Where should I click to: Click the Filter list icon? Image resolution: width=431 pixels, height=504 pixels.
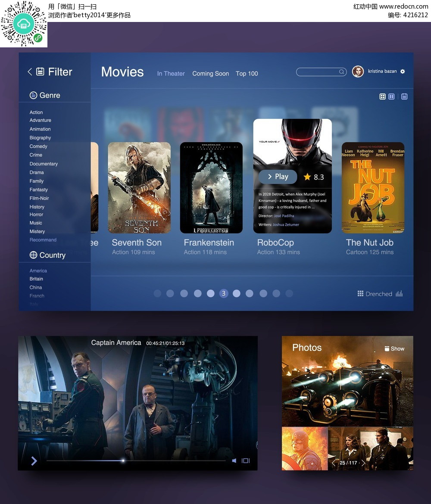tap(40, 72)
